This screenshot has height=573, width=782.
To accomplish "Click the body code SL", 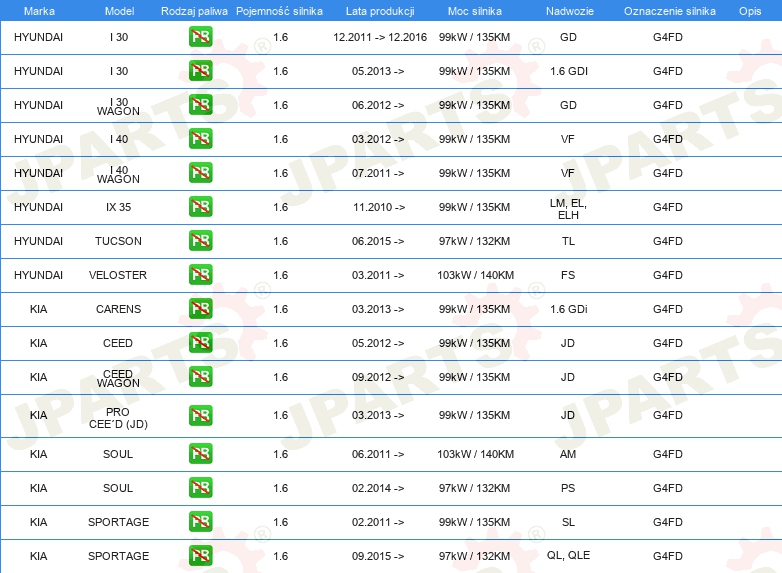I will pos(568,522).
